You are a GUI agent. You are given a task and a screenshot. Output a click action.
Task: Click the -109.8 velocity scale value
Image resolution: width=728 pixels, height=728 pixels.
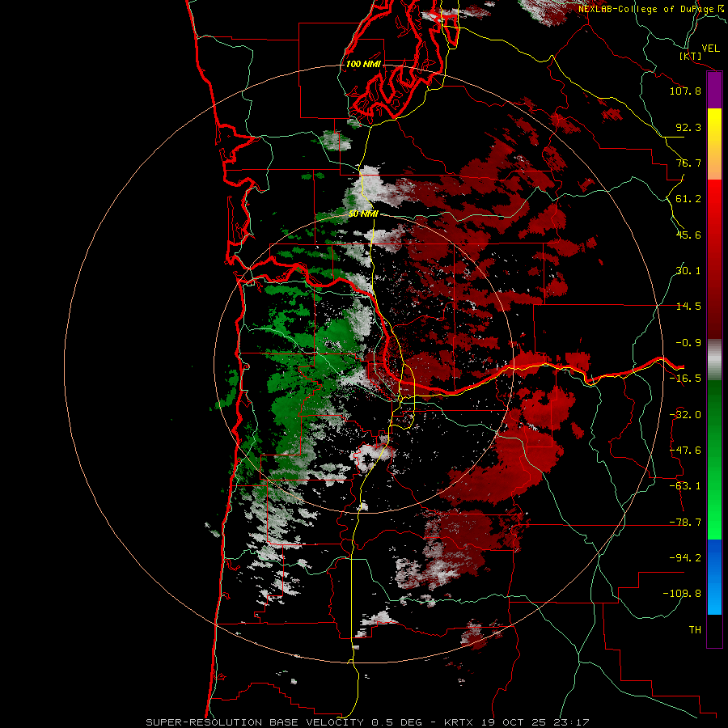(x=682, y=594)
